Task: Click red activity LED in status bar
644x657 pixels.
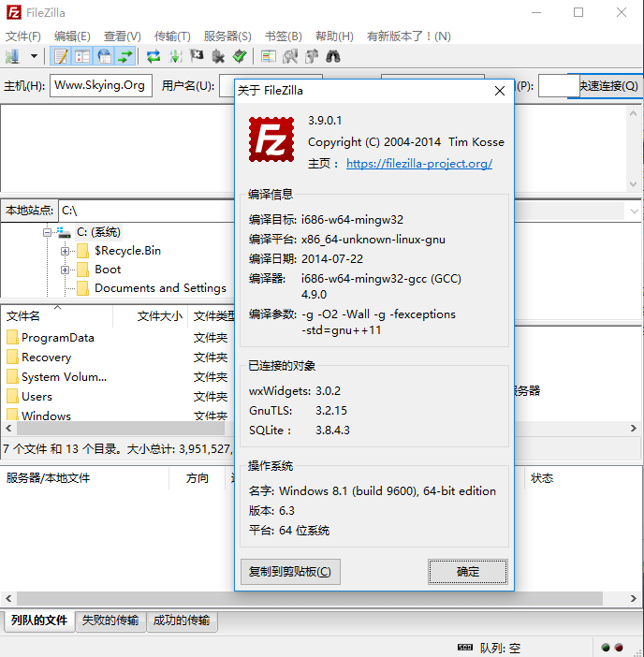Action: pyautogui.click(x=619, y=648)
